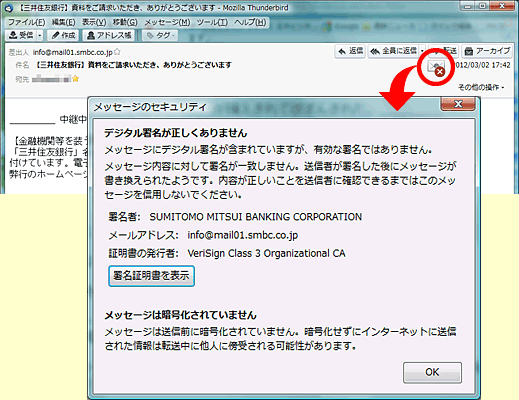Click the star beside the recipient
This screenshot has height=400, width=519.
click(x=76, y=79)
